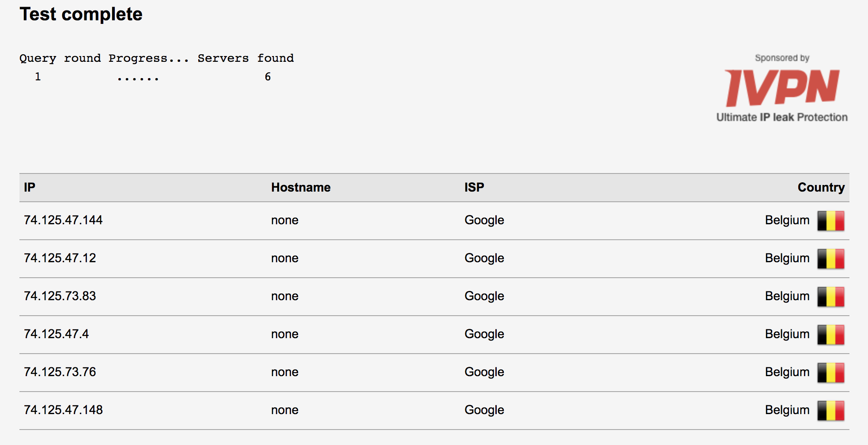Click the Belgium flag for 74.125.47.148
The width and height of the screenshot is (868, 445).
pyautogui.click(x=831, y=411)
